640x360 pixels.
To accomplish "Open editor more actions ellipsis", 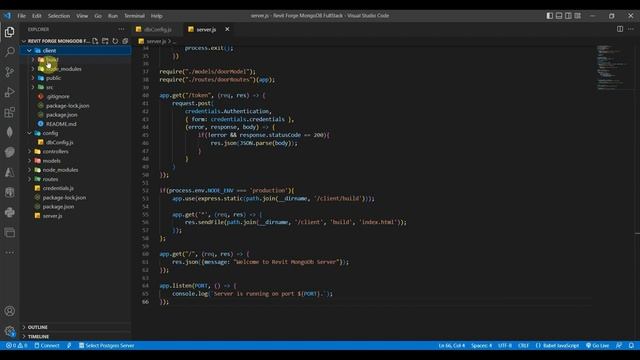I will (x=631, y=29).
